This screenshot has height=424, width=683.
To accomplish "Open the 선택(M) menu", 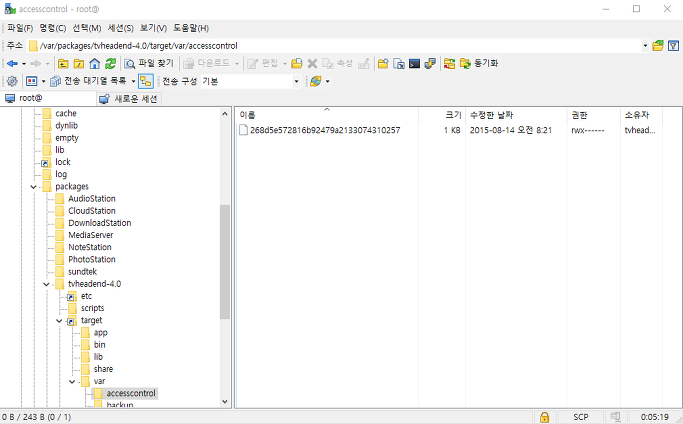I will coord(87,28).
